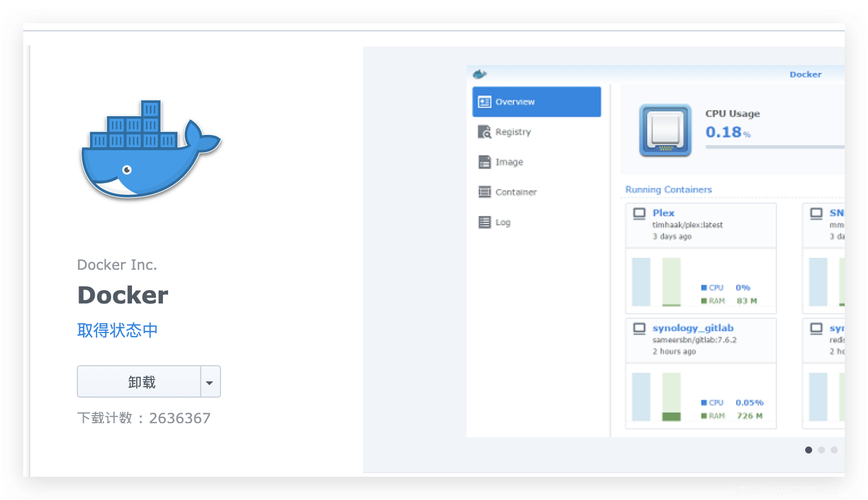
Task: Click the Plex container name
Action: pos(663,213)
